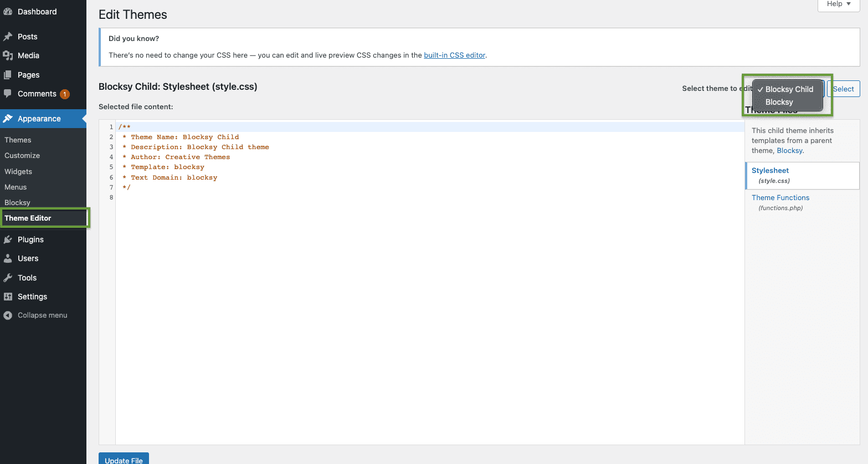The image size is (868, 464).
Task: Click the 'Did you know?' notice heading
Action: coord(133,39)
